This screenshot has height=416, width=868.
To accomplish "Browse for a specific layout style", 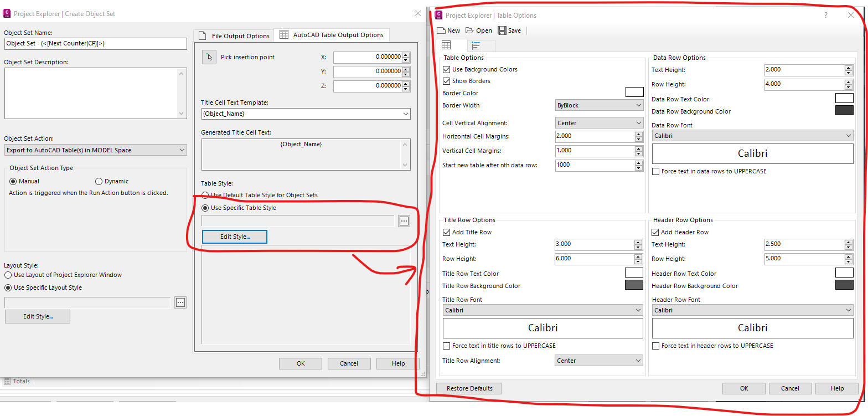I will [x=180, y=302].
